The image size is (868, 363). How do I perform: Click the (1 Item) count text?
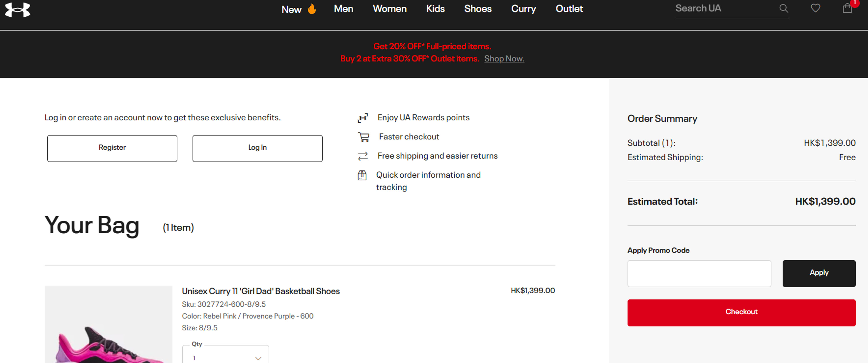click(x=178, y=228)
